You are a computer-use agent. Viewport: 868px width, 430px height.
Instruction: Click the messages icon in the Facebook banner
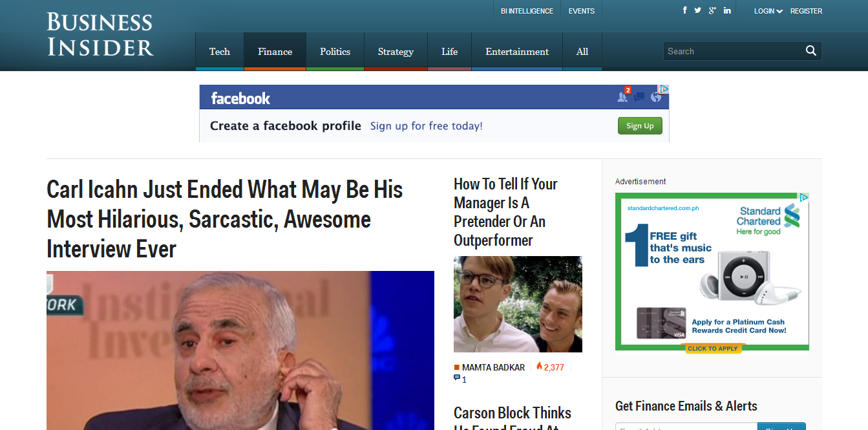click(x=639, y=97)
